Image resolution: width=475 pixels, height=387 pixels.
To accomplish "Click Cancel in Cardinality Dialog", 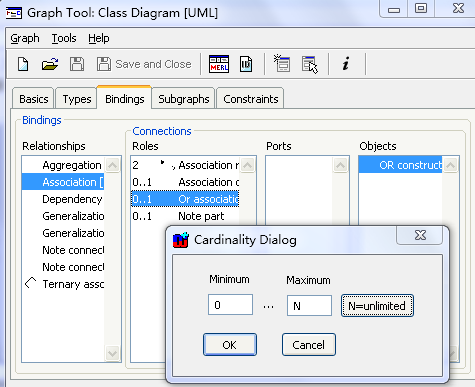I will (309, 345).
